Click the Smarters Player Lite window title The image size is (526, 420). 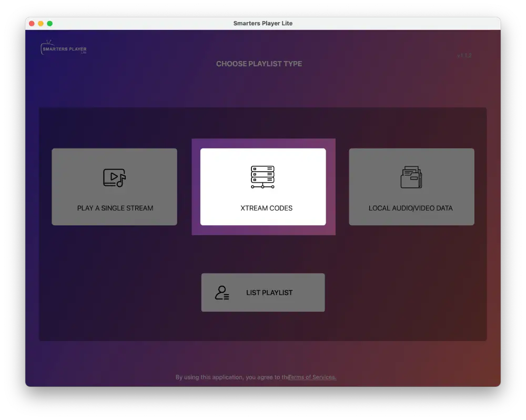[263, 23]
